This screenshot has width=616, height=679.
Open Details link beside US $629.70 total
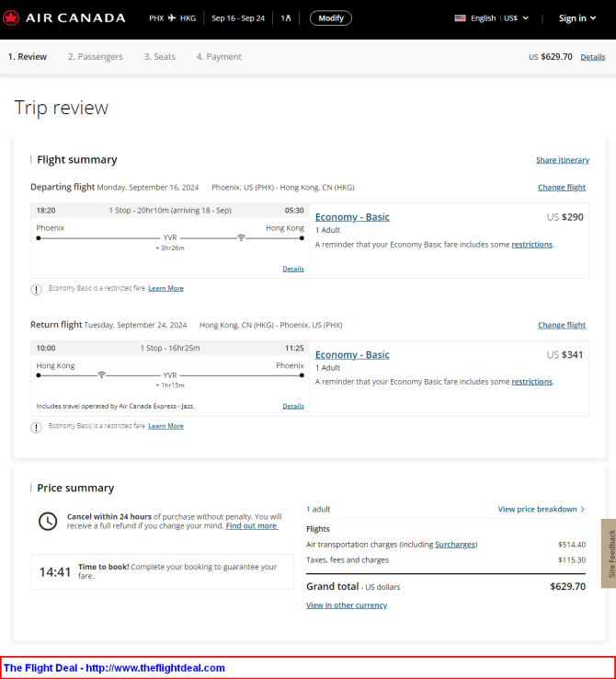(x=593, y=57)
